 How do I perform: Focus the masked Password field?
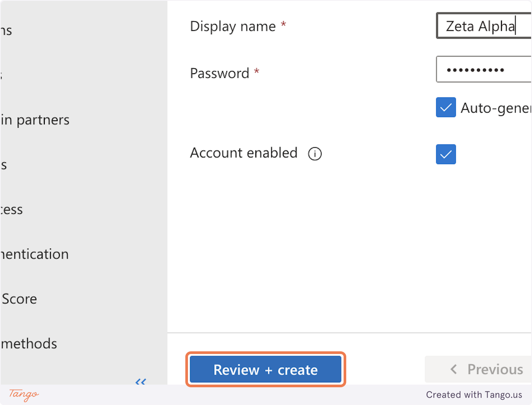pyautogui.click(x=483, y=69)
